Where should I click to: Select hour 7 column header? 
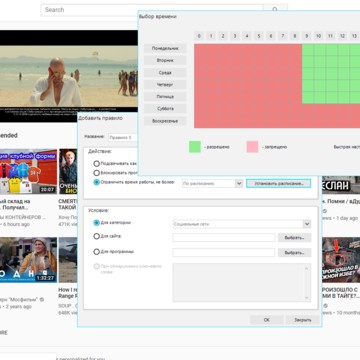pyautogui.click(x=283, y=36)
